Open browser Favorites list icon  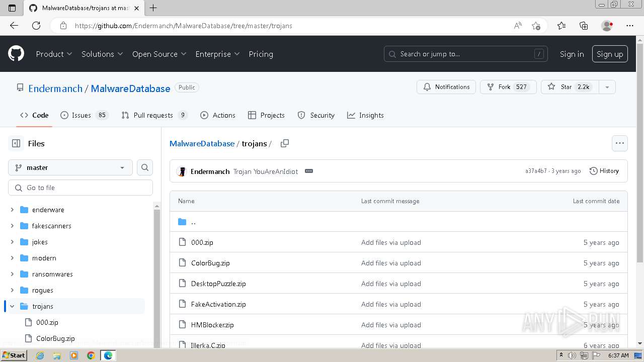click(x=561, y=26)
